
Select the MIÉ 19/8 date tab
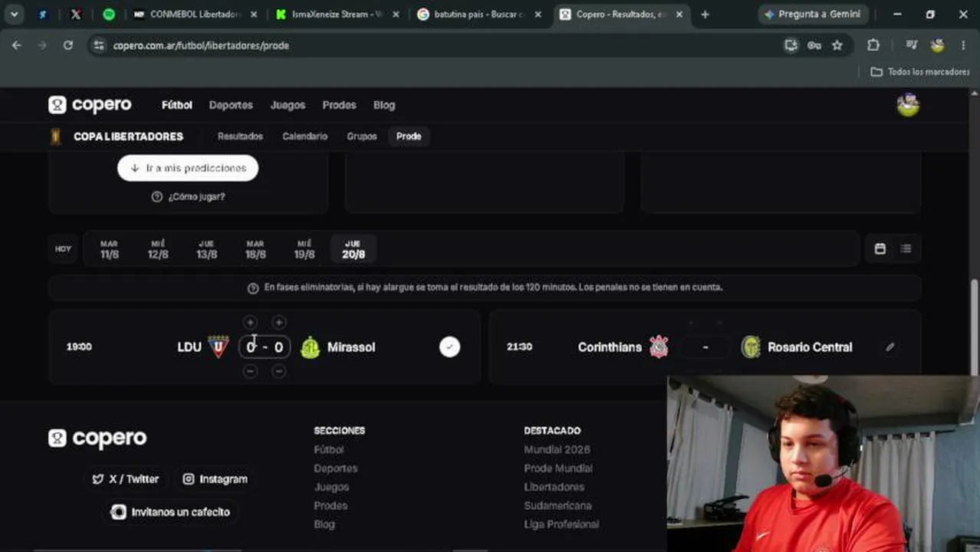pyautogui.click(x=304, y=249)
